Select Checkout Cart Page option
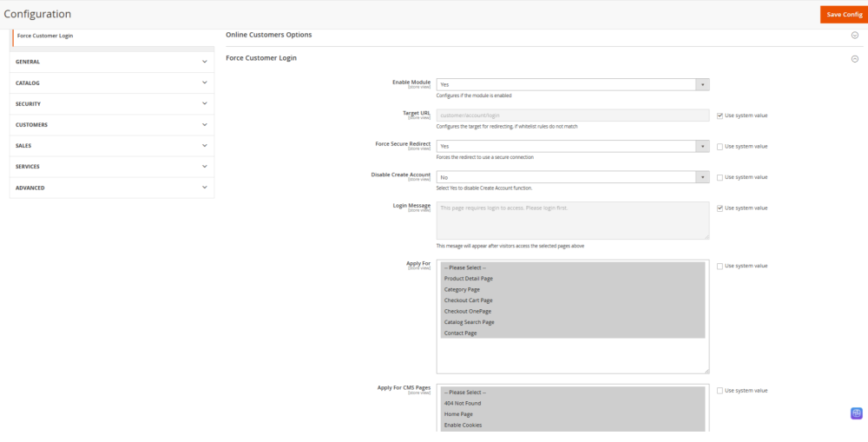The width and height of the screenshot is (868, 442). (573, 300)
